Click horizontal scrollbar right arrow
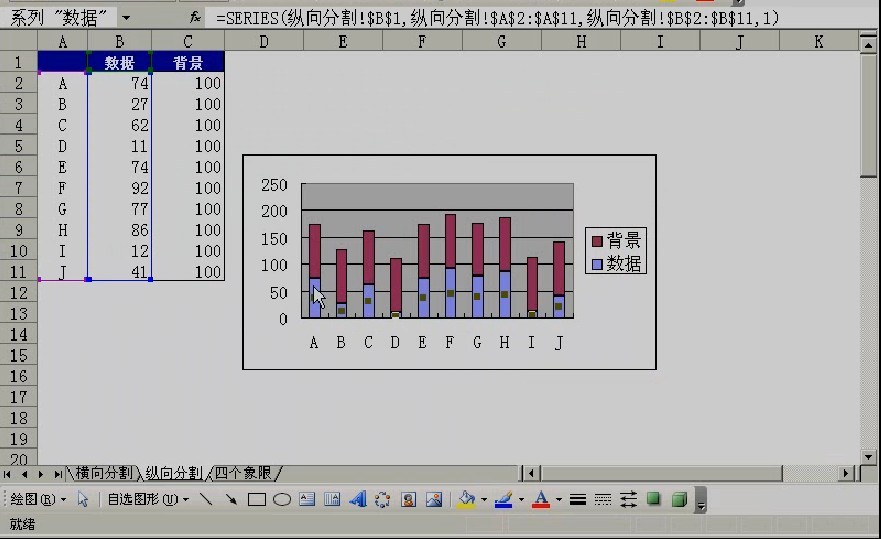The height and width of the screenshot is (539, 881). (846, 474)
